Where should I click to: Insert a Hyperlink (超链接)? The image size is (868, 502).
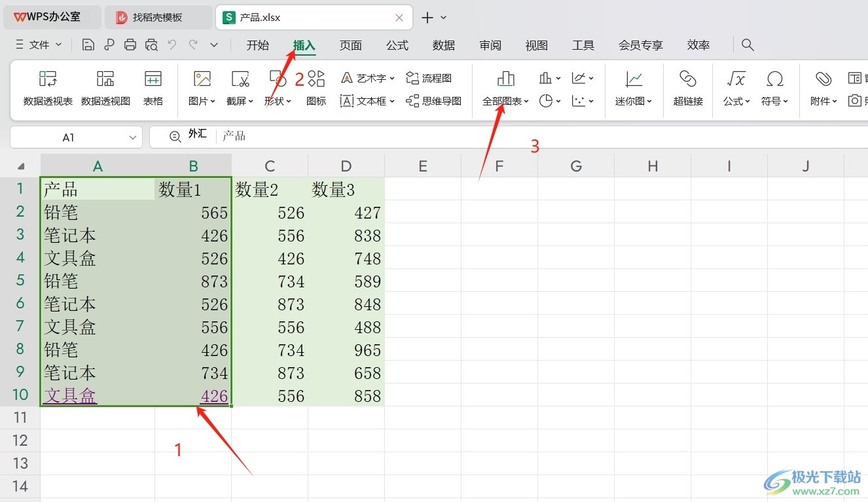click(x=688, y=88)
